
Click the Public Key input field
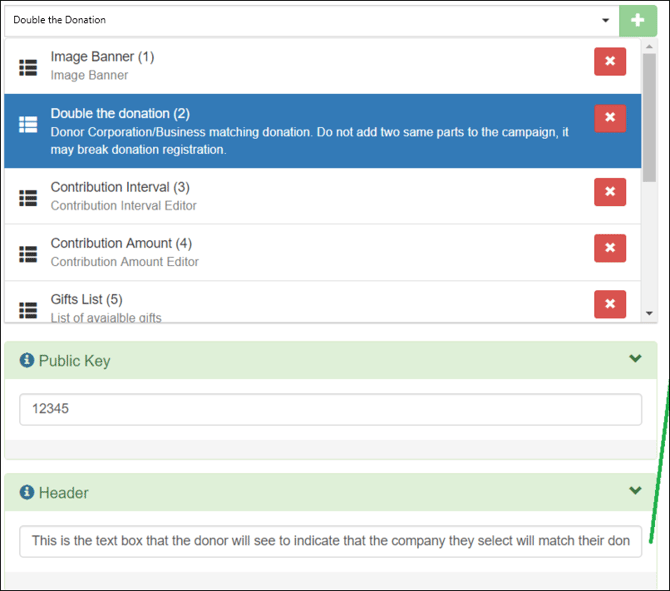330,409
